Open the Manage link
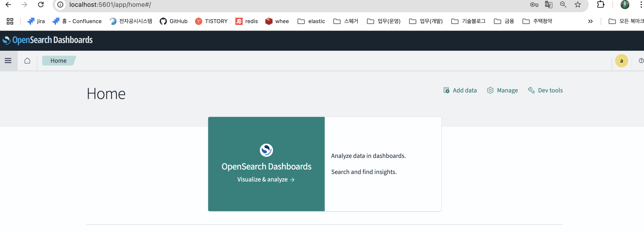This screenshot has width=644, height=232. pyautogui.click(x=502, y=90)
